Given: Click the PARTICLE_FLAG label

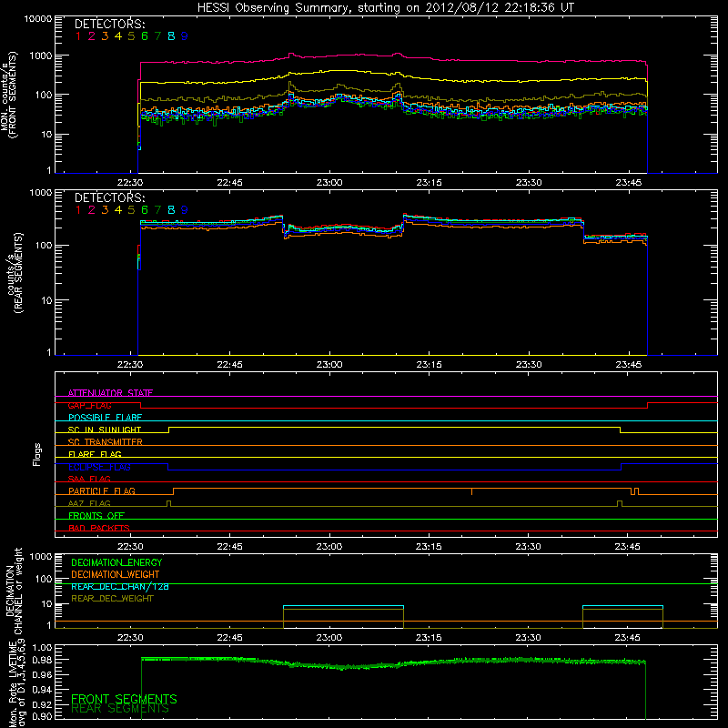Looking at the screenshot, I should pyautogui.click(x=102, y=490).
